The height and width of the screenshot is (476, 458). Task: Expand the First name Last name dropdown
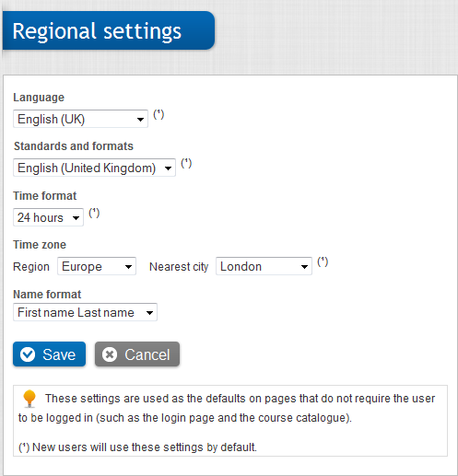coord(85,312)
